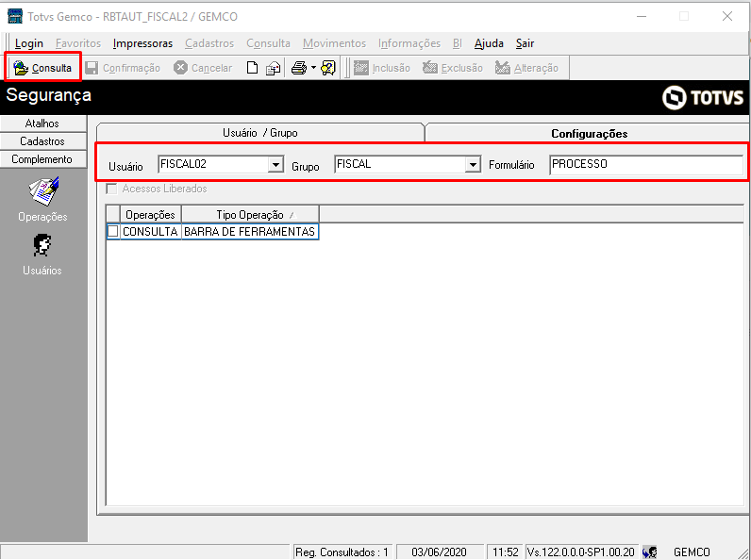This screenshot has height=560, width=751.
Task: Open the Usuários sidebar icon
Action: point(42,255)
